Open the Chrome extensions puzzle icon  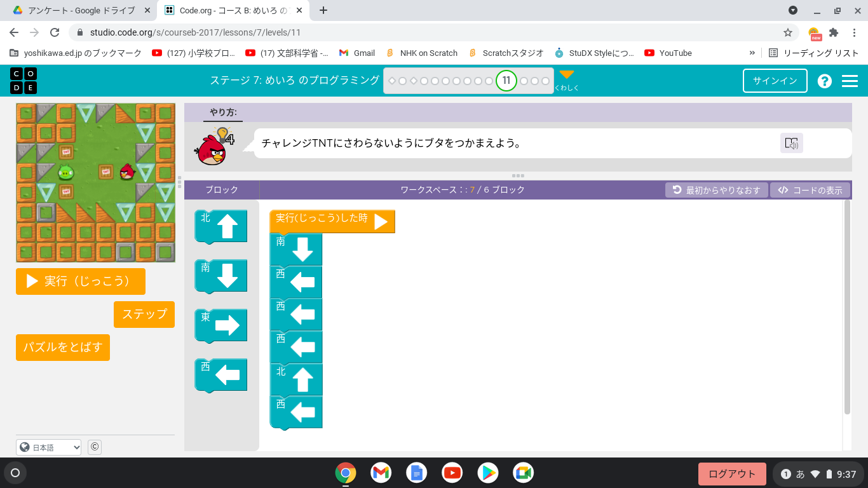[834, 32]
